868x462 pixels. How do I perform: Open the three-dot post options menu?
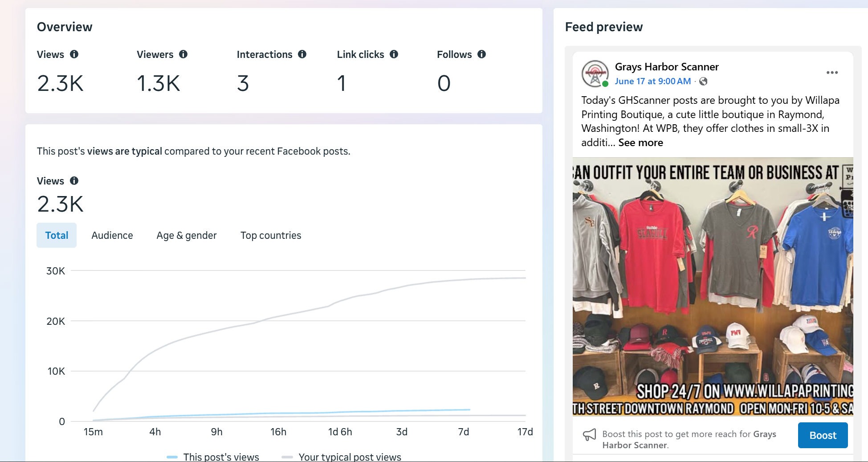832,73
